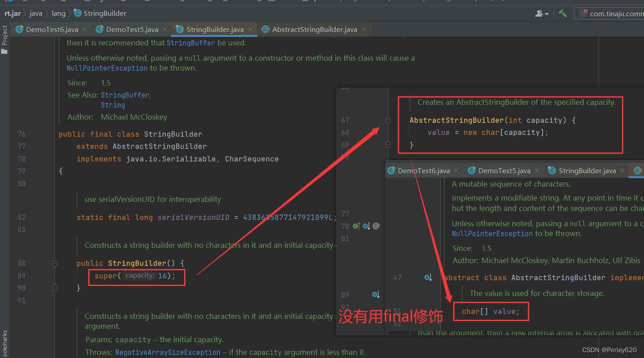Close the AbstractStringBuilder.java tab

364,29
